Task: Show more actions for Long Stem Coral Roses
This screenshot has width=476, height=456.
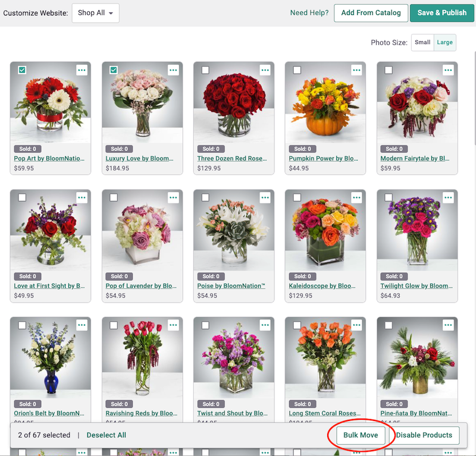Action: (x=356, y=325)
